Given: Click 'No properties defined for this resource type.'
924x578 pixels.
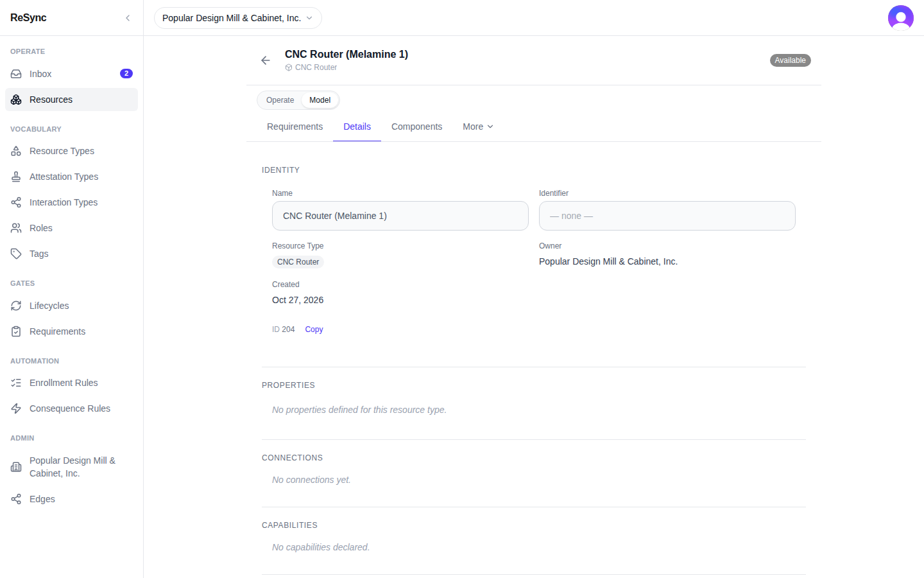Looking at the screenshot, I should 359,410.
